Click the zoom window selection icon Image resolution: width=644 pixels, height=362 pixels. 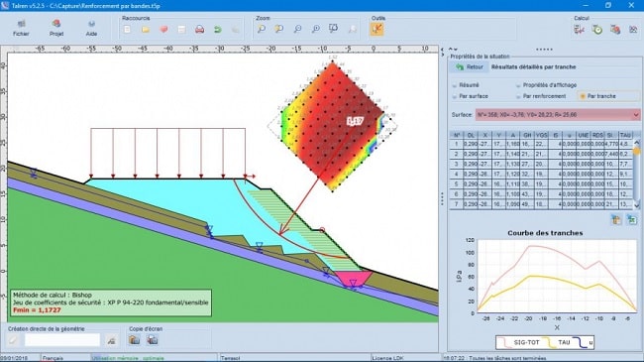(x=334, y=29)
